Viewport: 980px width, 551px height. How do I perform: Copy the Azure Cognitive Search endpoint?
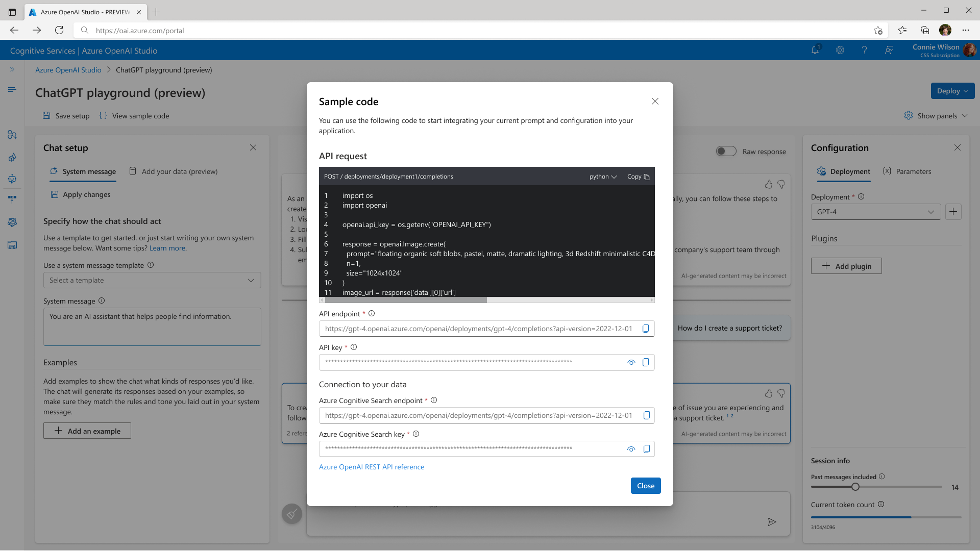point(646,415)
